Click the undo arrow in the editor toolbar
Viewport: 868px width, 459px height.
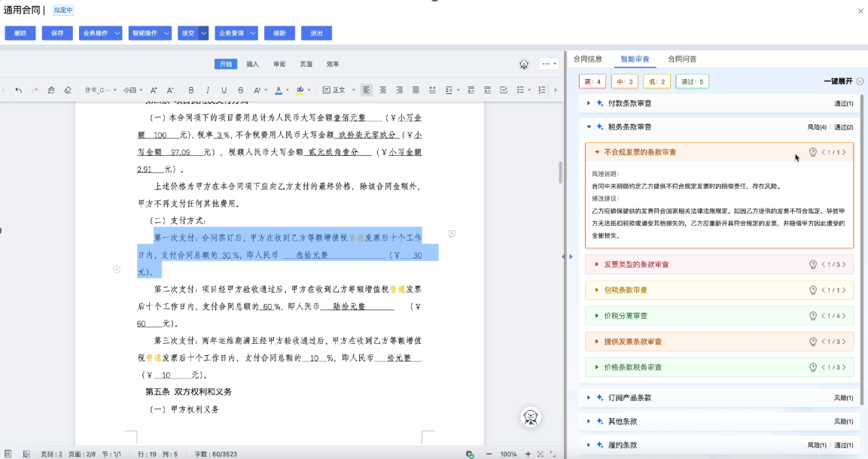(19, 90)
